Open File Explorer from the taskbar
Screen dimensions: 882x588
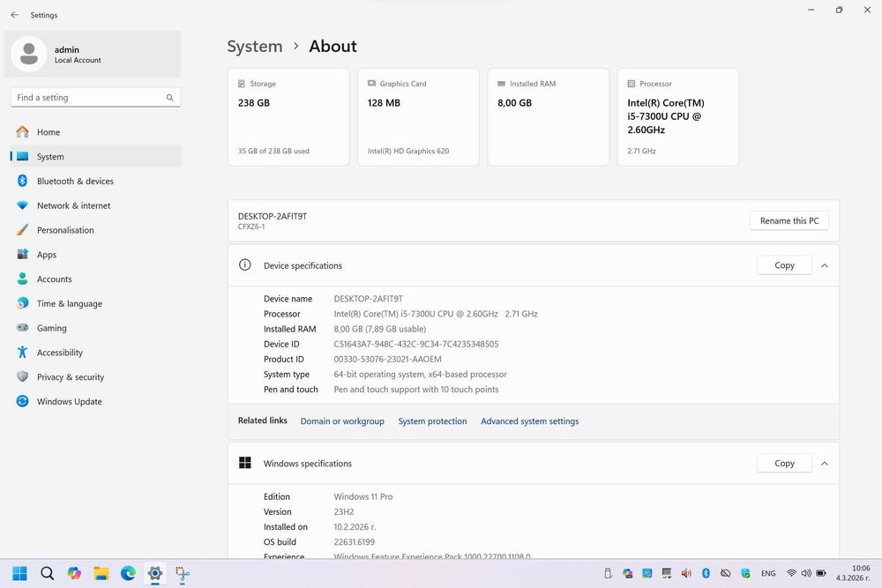(101, 573)
